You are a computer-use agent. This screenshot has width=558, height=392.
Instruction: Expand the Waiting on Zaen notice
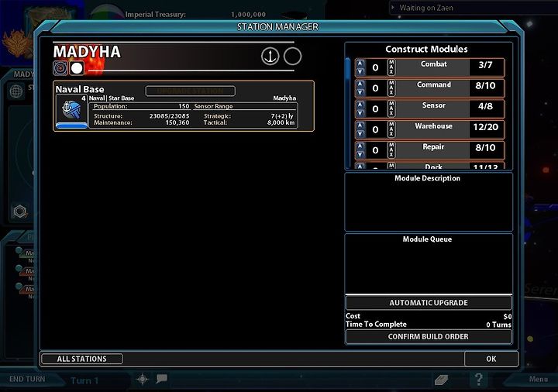click(x=393, y=8)
